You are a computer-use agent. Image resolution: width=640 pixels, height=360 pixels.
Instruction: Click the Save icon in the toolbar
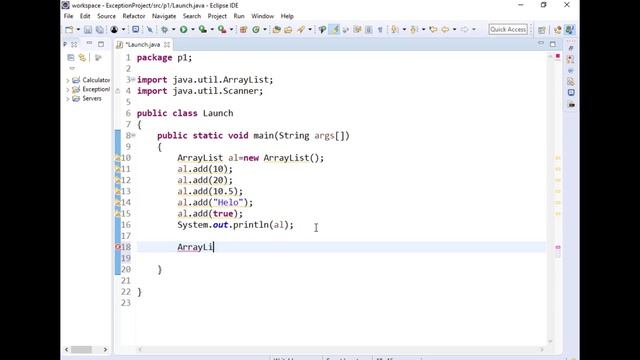[88, 29]
